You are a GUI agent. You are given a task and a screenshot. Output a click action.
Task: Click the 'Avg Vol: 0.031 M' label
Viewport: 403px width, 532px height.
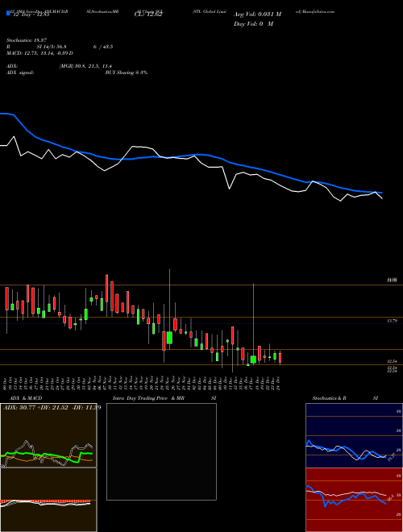257,15
